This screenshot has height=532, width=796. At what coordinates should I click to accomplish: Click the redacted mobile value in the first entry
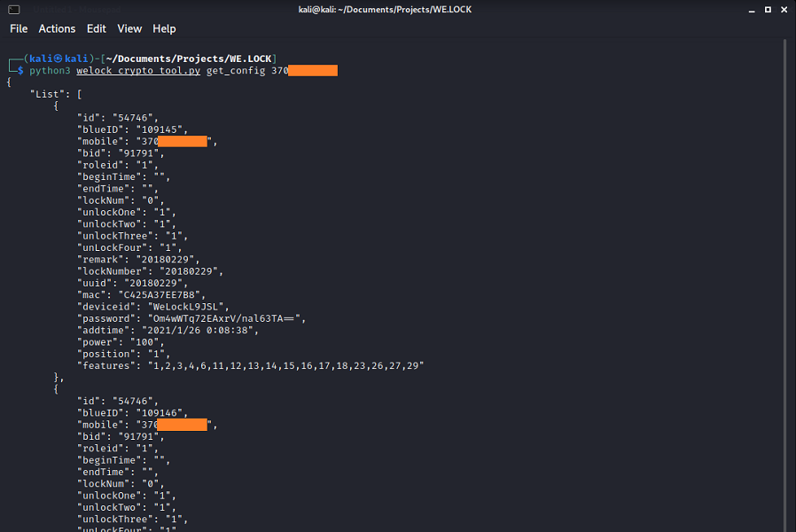click(x=182, y=141)
